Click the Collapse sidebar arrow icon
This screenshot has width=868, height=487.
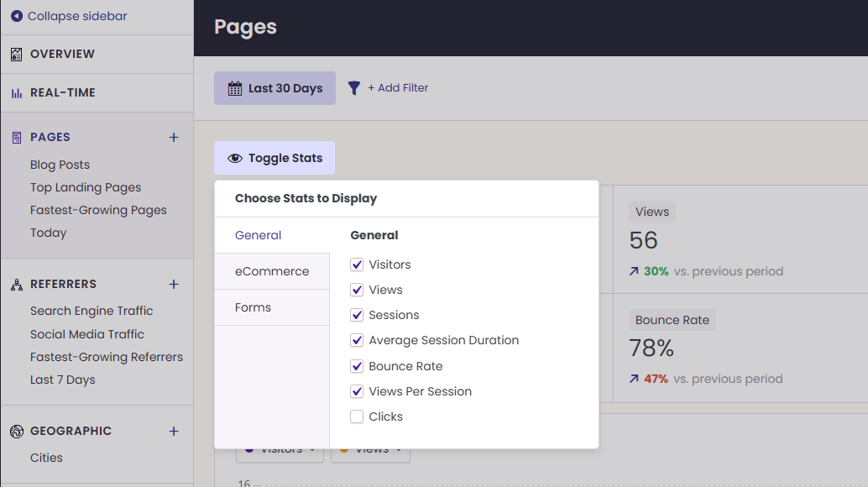(x=17, y=16)
